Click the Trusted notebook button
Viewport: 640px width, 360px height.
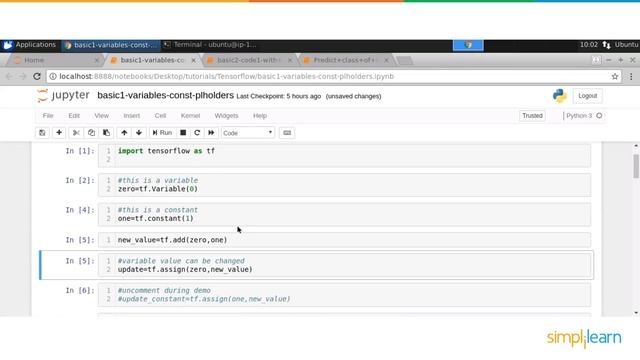532,116
